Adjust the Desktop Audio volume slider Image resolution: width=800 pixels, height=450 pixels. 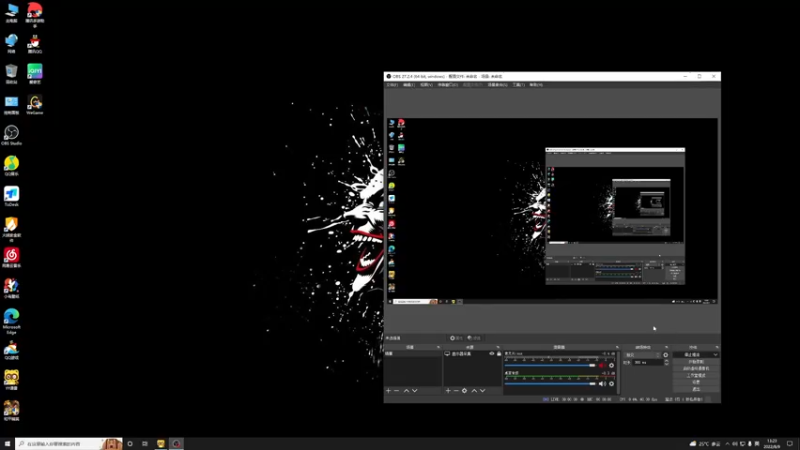pos(550,384)
